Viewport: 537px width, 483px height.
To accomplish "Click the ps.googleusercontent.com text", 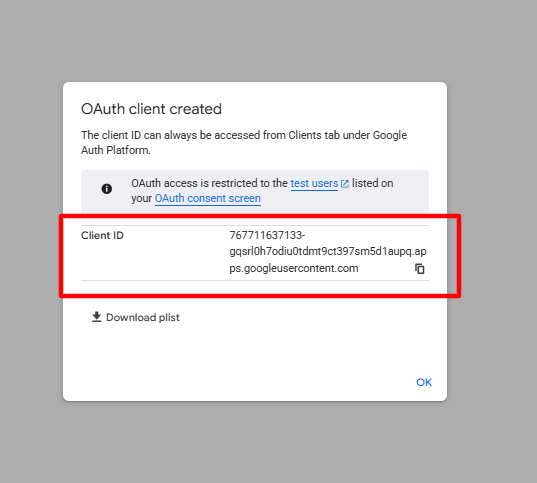I will pos(294,268).
